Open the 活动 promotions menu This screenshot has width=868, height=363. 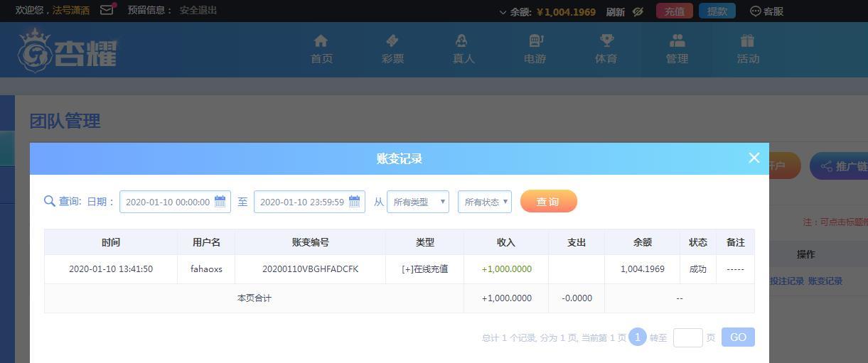pos(748,50)
